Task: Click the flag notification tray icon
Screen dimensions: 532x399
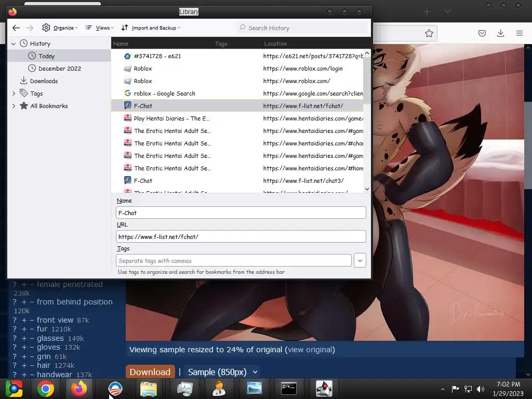Action: (x=455, y=389)
